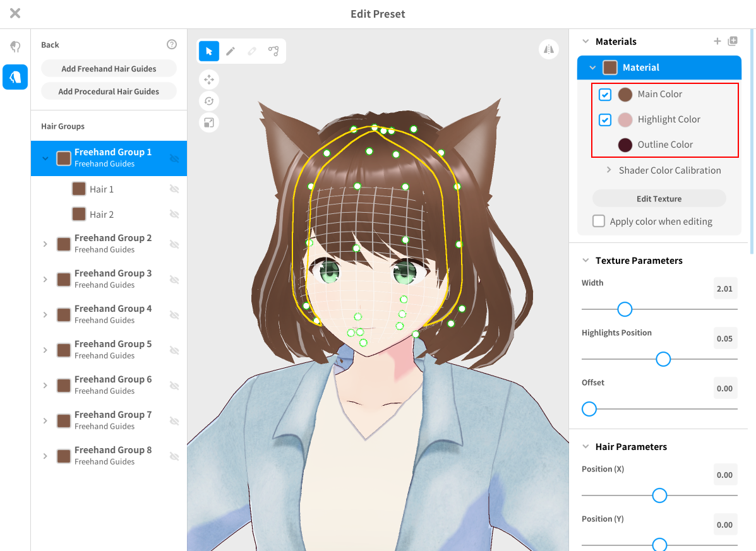756x551 pixels.
Task: Toggle the mirror editing icon
Action: click(x=548, y=49)
